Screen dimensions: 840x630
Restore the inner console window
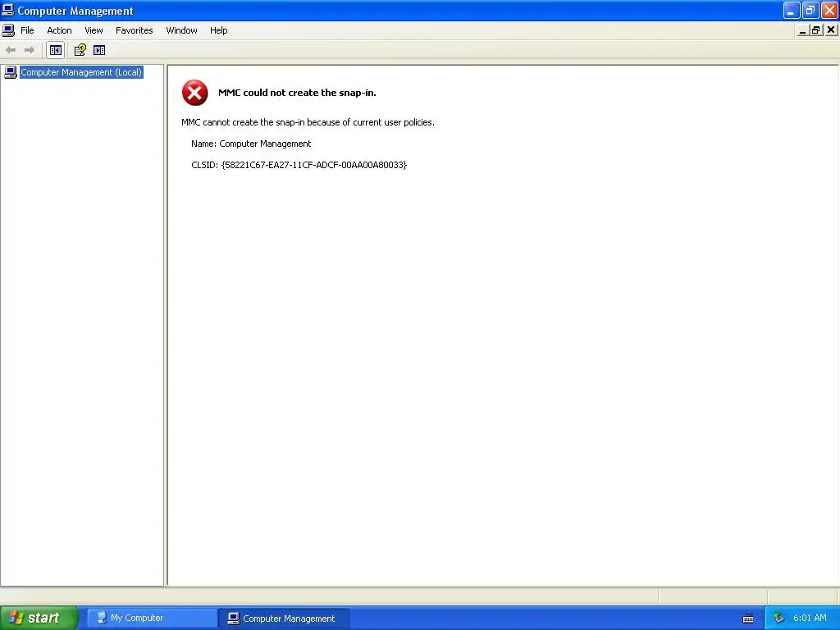point(816,30)
